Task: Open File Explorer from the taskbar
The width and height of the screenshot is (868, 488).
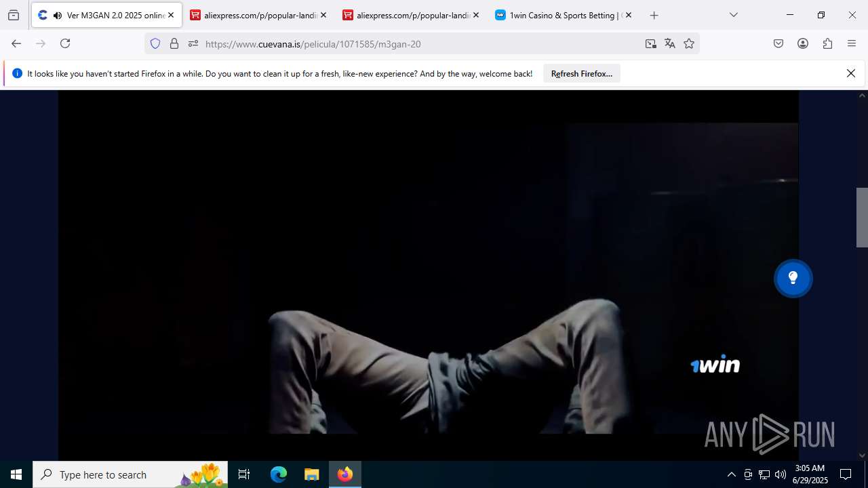Action: click(x=311, y=474)
